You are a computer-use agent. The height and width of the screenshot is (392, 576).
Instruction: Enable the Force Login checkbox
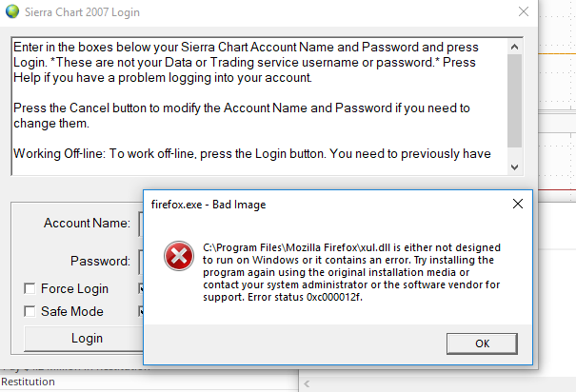pyautogui.click(x=30, y=289)
